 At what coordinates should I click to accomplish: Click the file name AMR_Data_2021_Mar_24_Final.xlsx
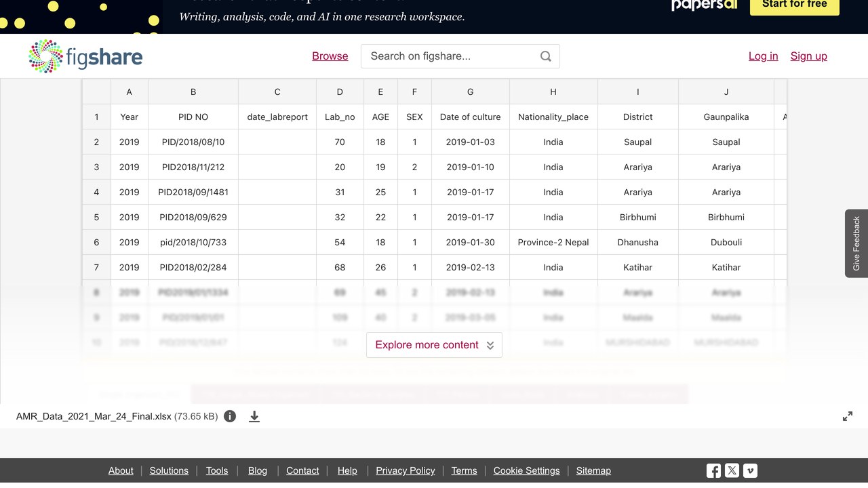pos(94,416)
